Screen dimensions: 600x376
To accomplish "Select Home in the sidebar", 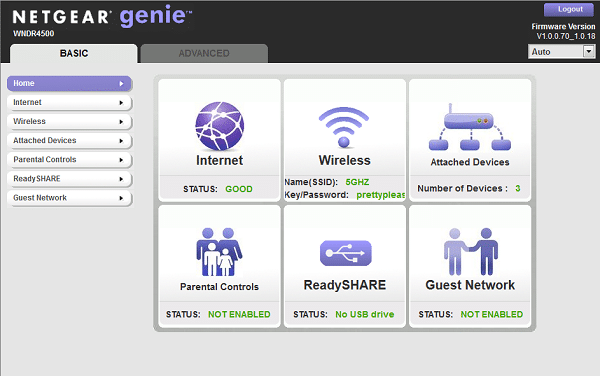I will point(69,83).
